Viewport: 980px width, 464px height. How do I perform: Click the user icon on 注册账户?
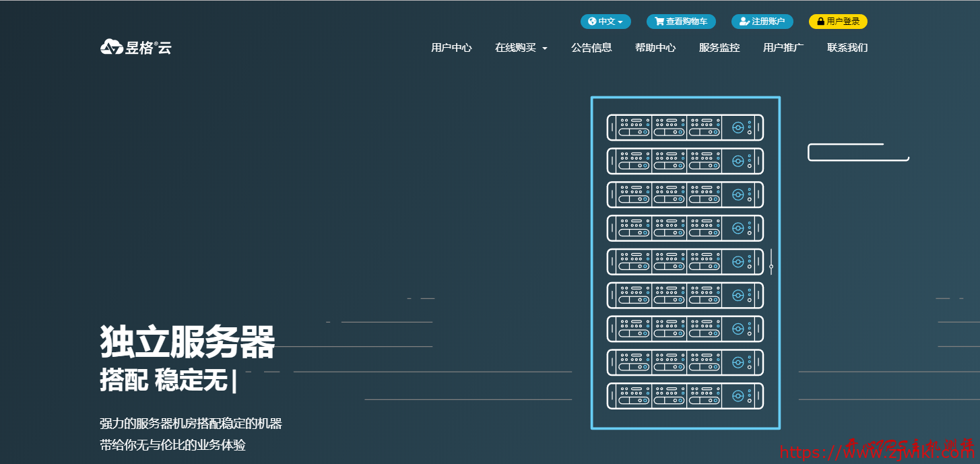click(744, 22)
